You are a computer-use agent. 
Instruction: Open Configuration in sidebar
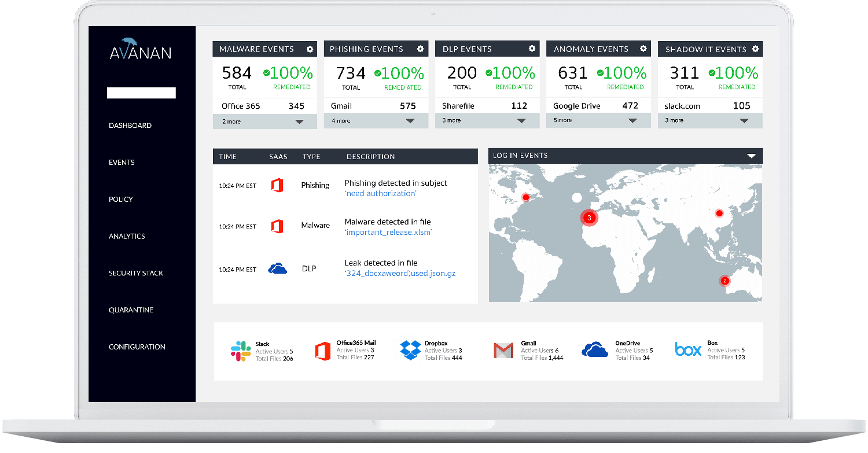tap(137, 347)
